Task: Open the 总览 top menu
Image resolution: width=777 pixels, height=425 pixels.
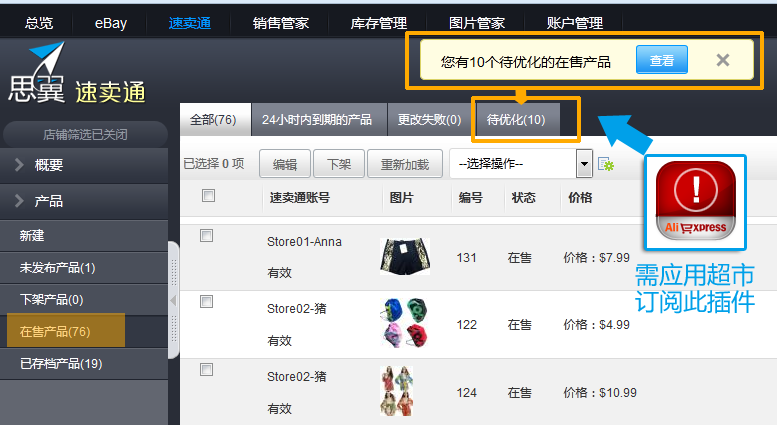Action: (x=39, y=23)
